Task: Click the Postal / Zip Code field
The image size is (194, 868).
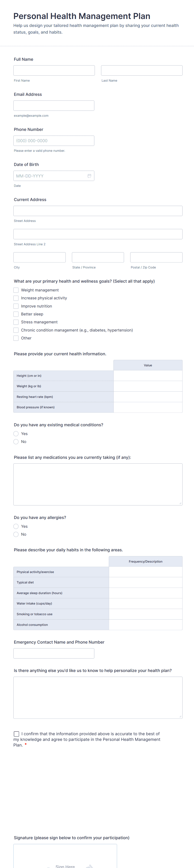Action: [156, 257]
